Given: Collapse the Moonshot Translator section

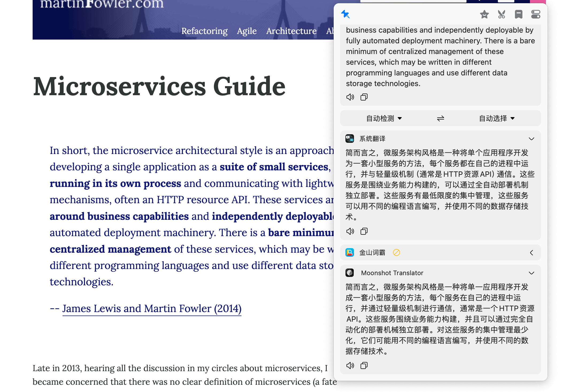Looking at the screenshot, I should [531, 273].
